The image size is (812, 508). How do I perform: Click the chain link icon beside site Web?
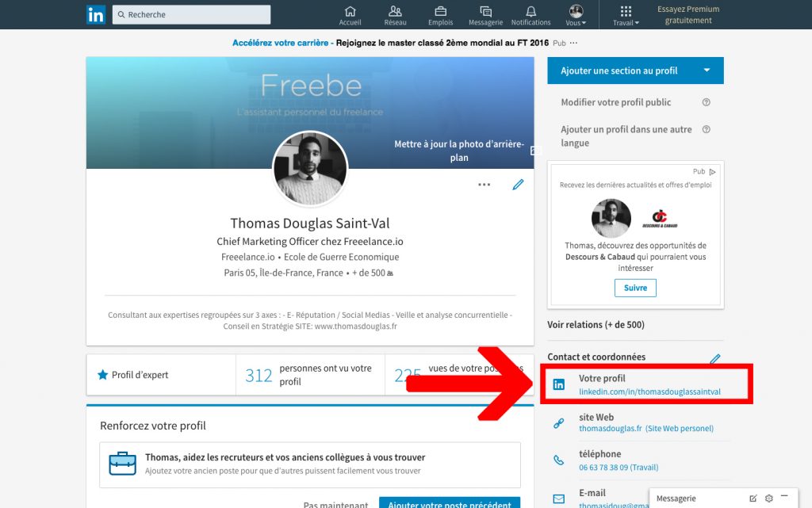click(x=559, y=423)
